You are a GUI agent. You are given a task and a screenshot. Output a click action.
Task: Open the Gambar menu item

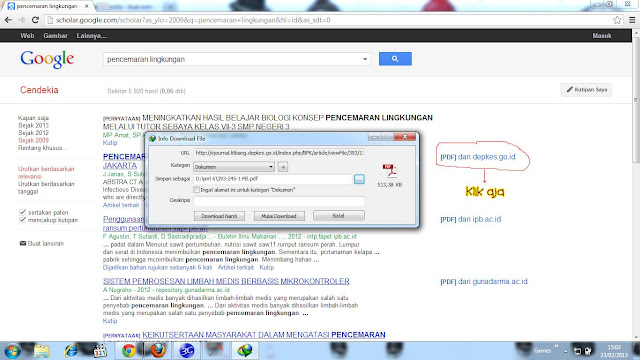[x=56, y=36]
